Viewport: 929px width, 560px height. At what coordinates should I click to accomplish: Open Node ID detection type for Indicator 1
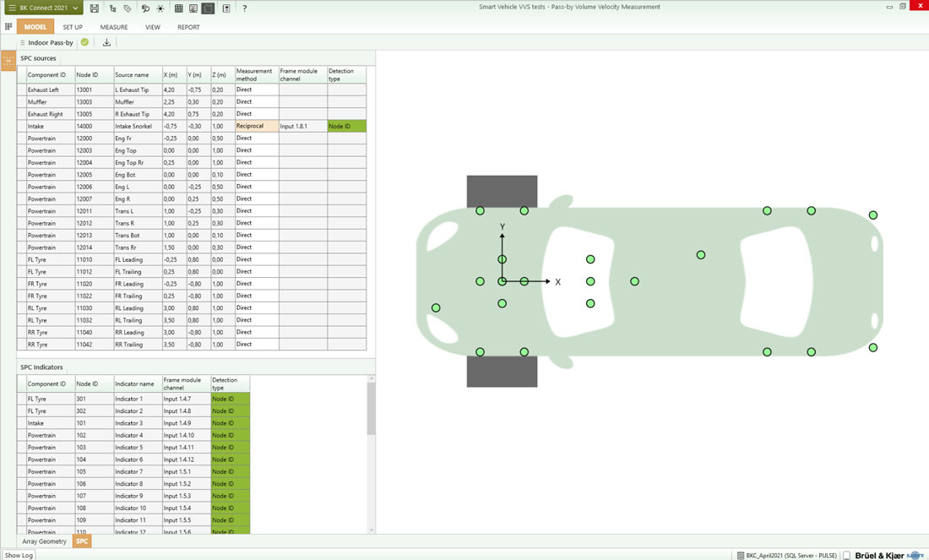230,399
